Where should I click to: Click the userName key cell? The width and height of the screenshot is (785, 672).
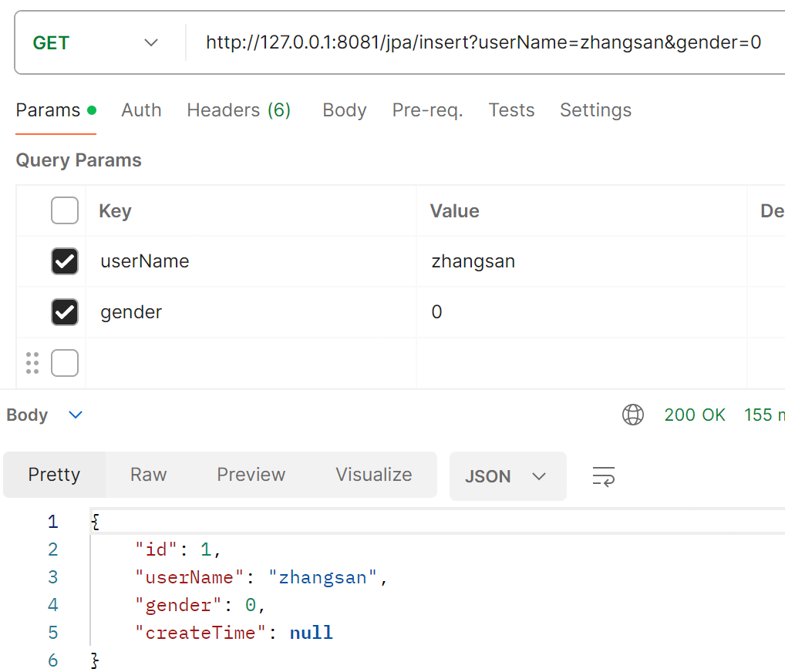coord(251,261)
